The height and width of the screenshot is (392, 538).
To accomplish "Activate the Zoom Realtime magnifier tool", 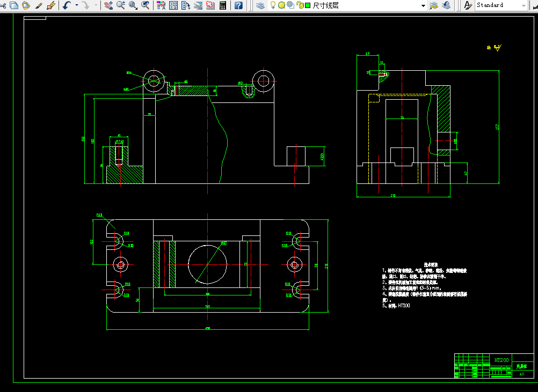I will click(120, 5).
